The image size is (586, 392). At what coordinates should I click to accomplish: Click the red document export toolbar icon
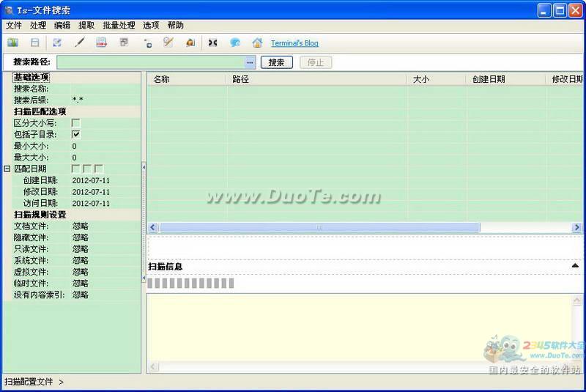pyautogui.click(x=101, y=42)
